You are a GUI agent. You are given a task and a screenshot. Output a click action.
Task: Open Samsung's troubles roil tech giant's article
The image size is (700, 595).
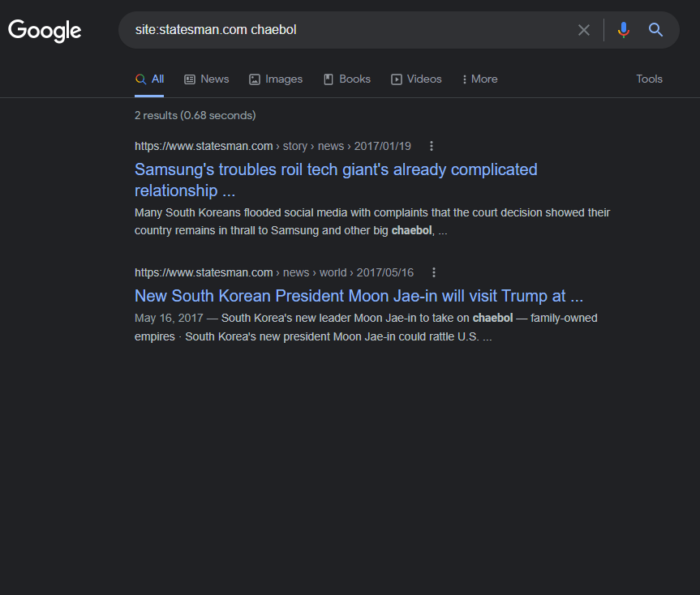[336, 180]
